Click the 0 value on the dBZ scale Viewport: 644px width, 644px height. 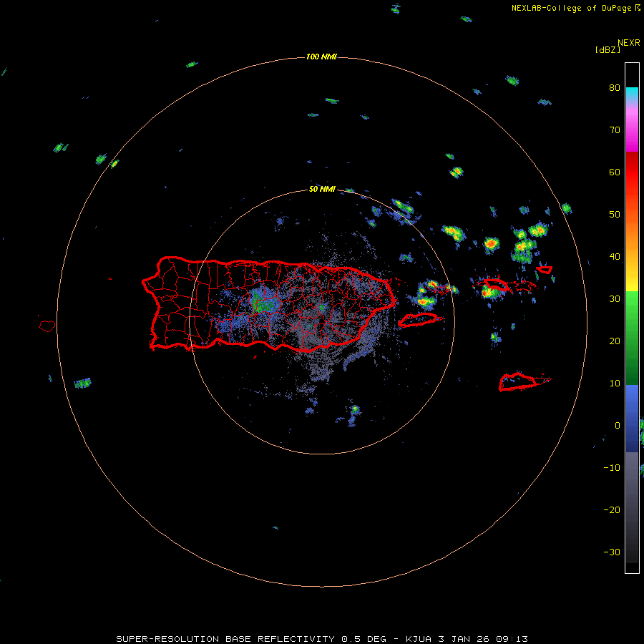tap(618, 426)
